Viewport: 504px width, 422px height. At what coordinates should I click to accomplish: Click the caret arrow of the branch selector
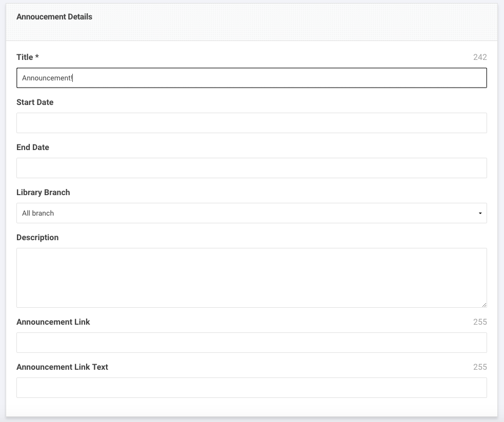(x=480, y=213)
